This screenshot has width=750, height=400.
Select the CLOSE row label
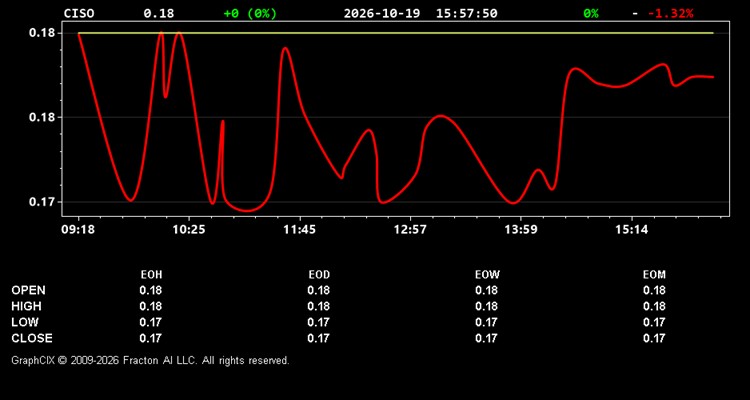click(32, 338)
